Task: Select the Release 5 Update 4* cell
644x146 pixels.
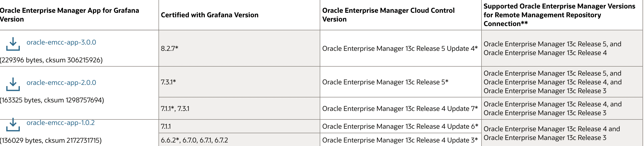Action: (x=400, y=48)
